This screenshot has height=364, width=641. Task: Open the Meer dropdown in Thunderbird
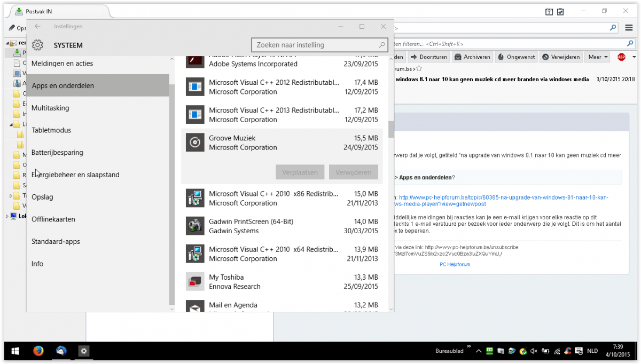click(598, 57)
